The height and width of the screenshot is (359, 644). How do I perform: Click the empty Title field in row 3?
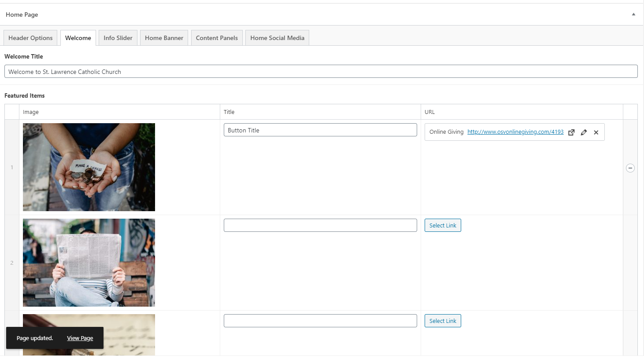coord(320,321)
